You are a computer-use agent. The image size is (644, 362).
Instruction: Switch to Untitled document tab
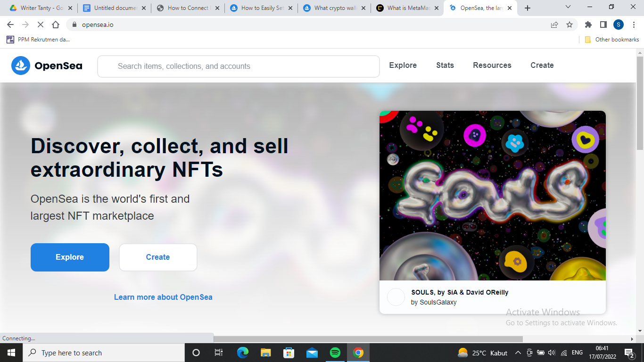115,8
